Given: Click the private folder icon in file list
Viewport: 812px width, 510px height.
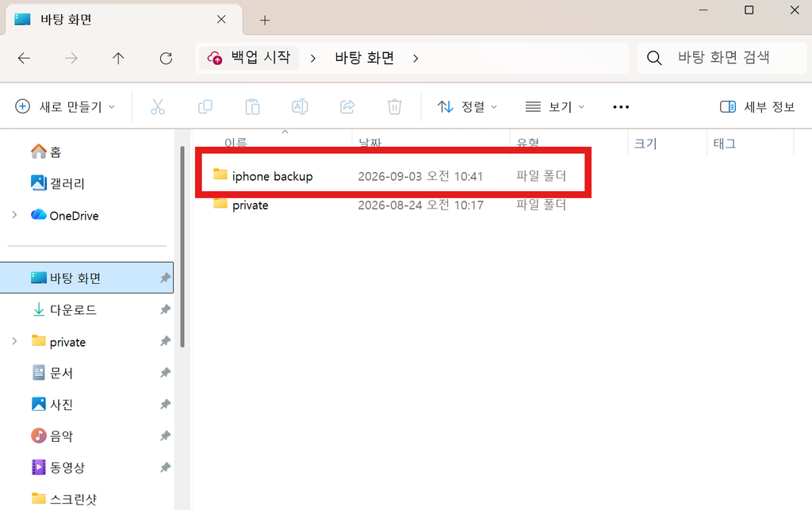Looking at the screenshot, I should tap(220, 203).
